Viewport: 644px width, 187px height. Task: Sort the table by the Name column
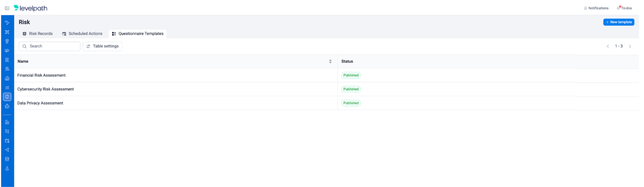pos(330,61)
